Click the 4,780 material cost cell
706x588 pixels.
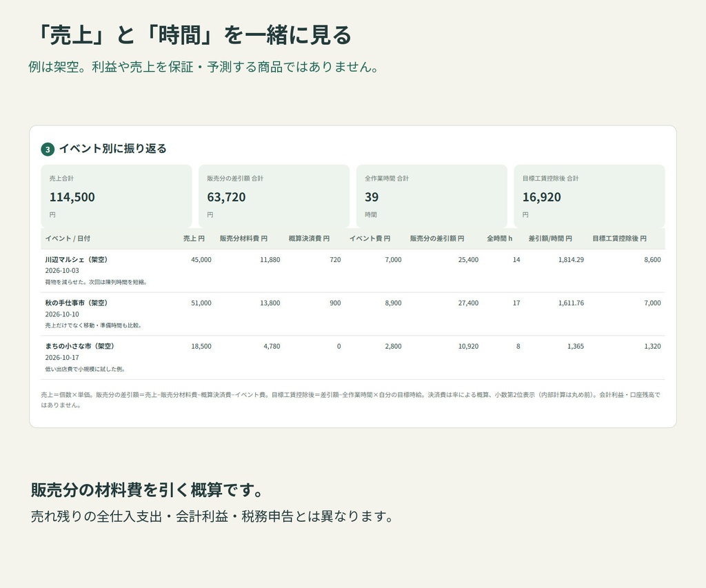pos(272,346)
